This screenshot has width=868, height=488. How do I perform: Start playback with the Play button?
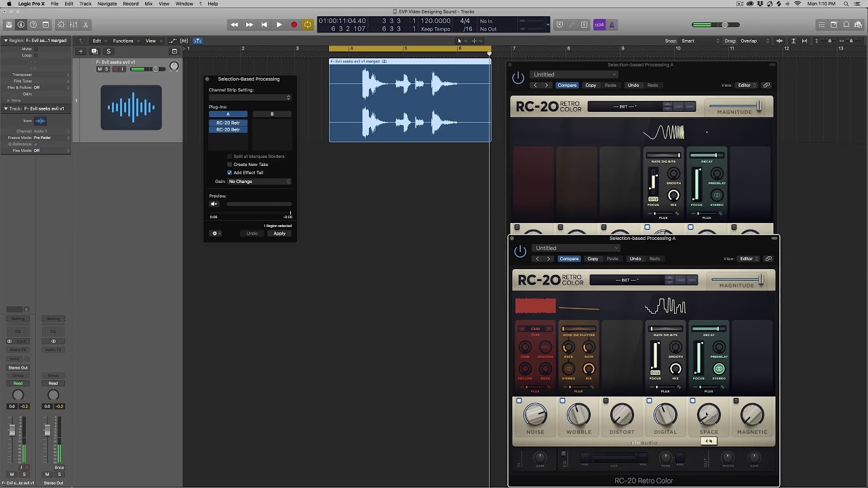click(279, 25)
